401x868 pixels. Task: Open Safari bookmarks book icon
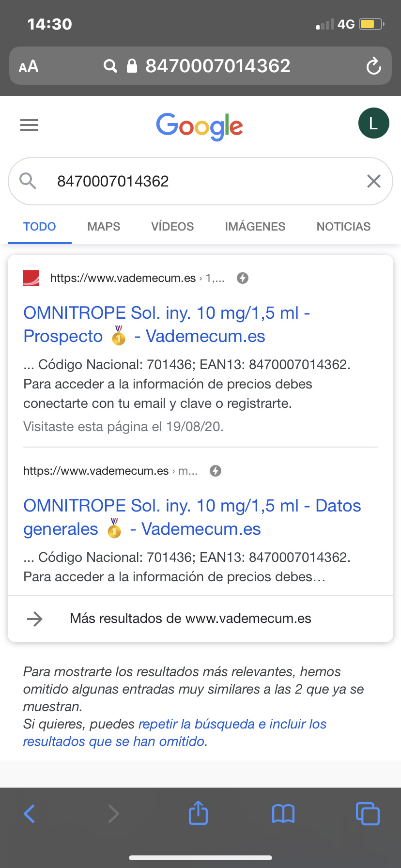coord(283,814)
